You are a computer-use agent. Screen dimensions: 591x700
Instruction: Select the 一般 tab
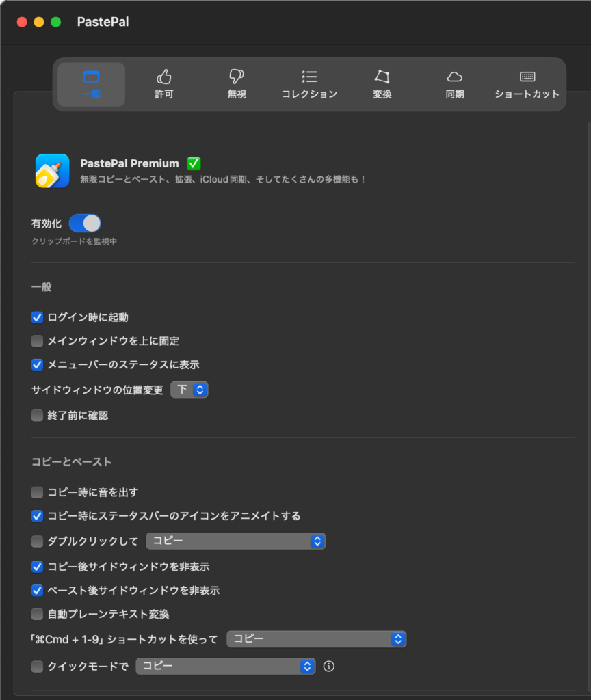pos(91,84)
